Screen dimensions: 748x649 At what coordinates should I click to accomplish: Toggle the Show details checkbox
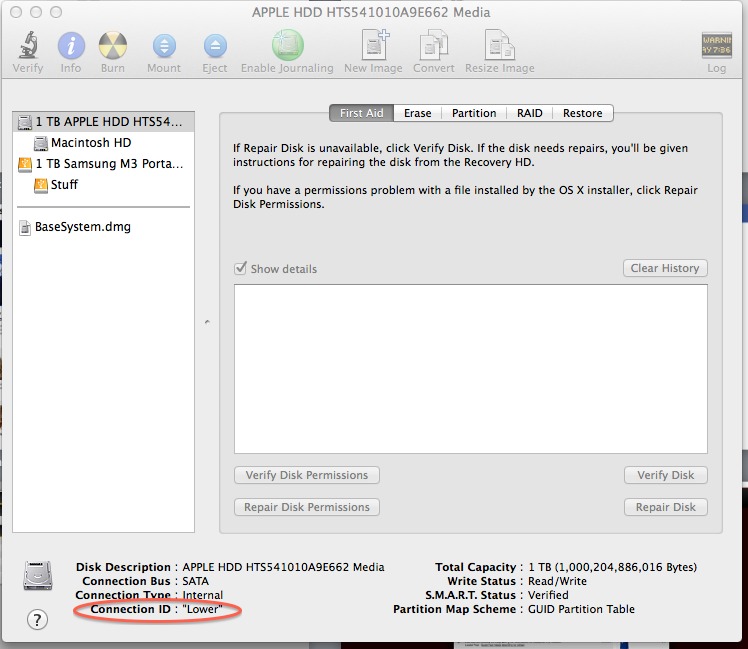coord(240,268)
